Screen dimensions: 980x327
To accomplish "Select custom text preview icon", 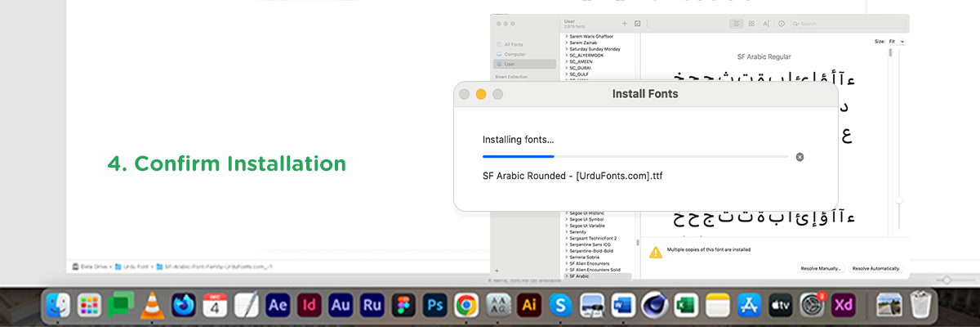I will point(766,24).
